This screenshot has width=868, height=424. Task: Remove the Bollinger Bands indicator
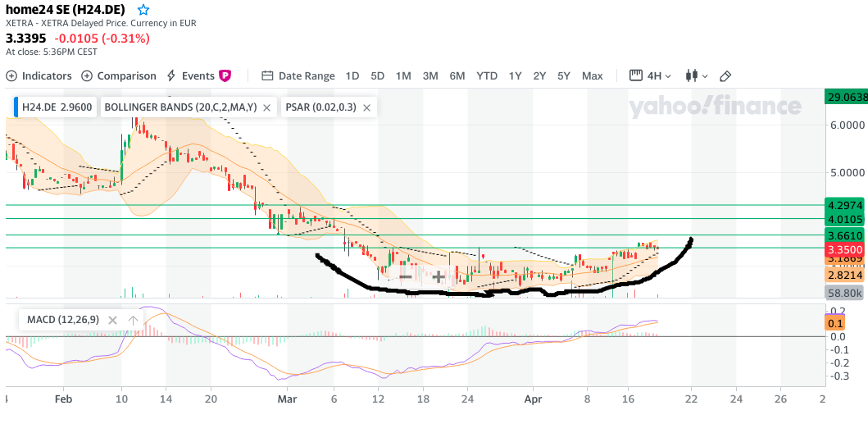pyautogui.click(x=266, y=107)
